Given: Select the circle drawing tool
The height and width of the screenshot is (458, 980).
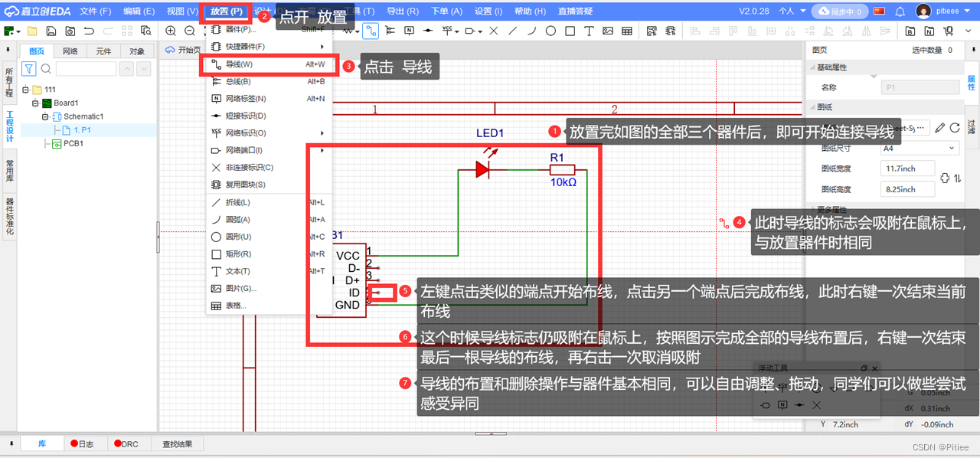Looking at the screenshot, I should pyautogui.click(x=550, y=31).
